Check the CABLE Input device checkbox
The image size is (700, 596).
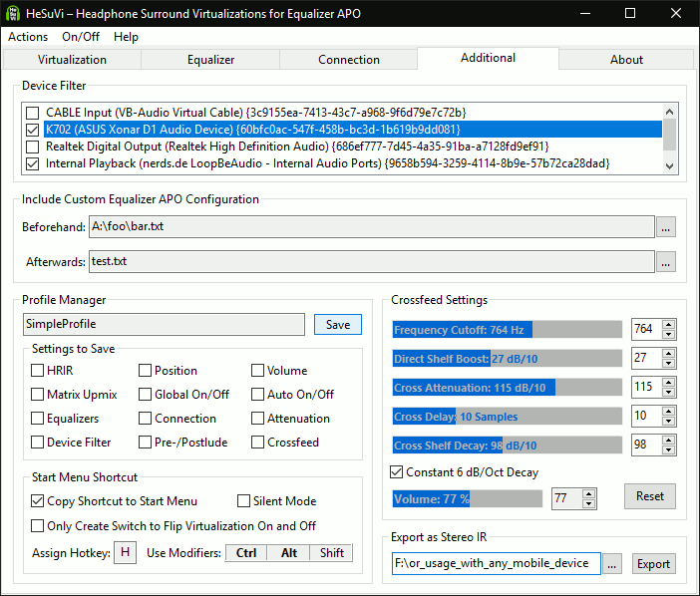coord(33,113)
